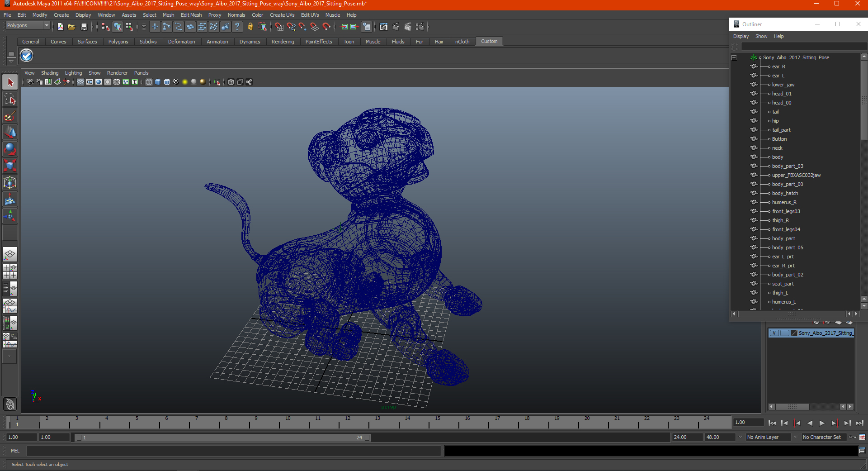Viewport: 868px width, 471px height.
Task: Switch to the Polygons shelf tab
Action: pos(118,42)
